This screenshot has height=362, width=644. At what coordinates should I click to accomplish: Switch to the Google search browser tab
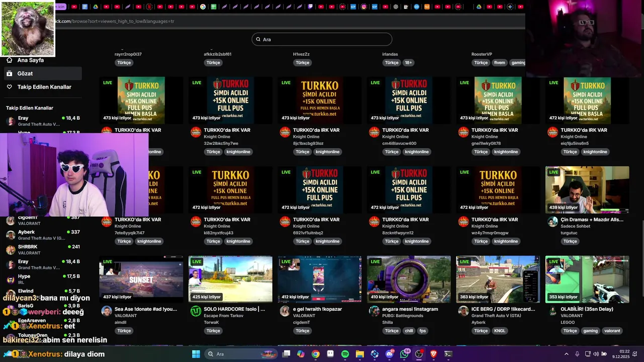point(203,7)
